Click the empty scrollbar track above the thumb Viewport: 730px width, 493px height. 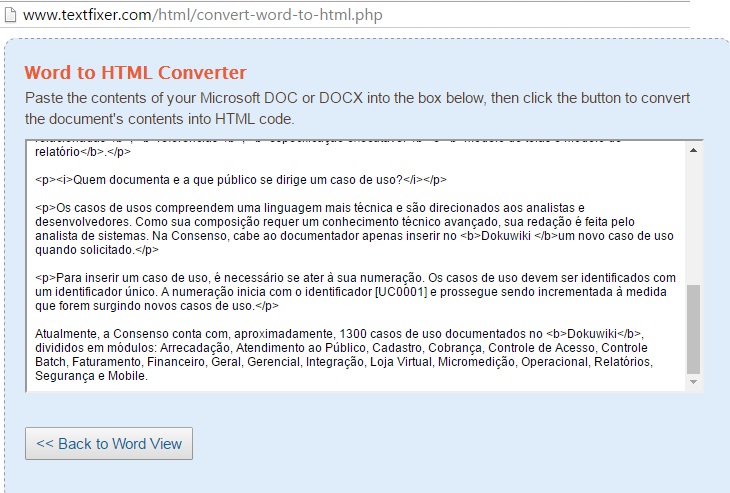click(693, 220)
